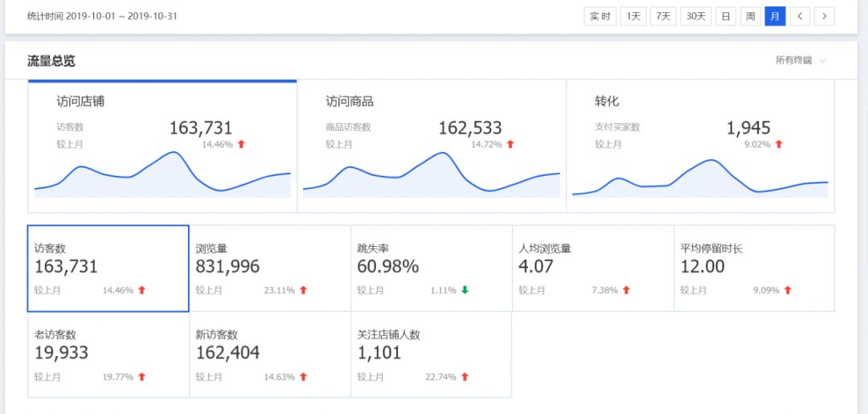Select the 1天 time range button
The image size is (868, 414).
[x=633, y=16]
